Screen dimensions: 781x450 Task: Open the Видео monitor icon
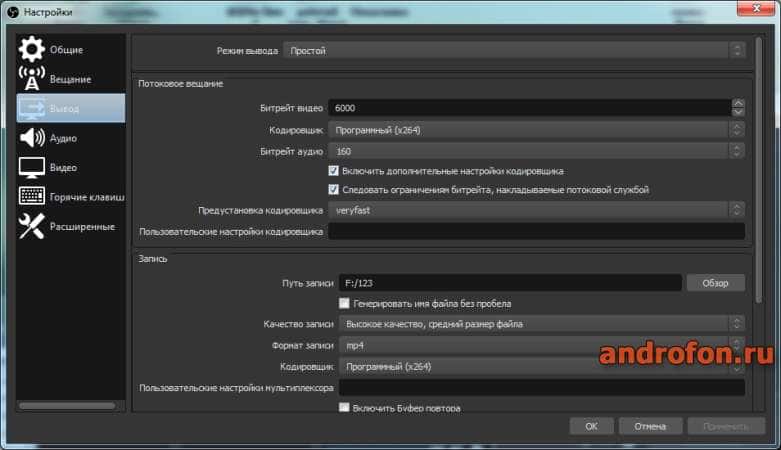32,167
